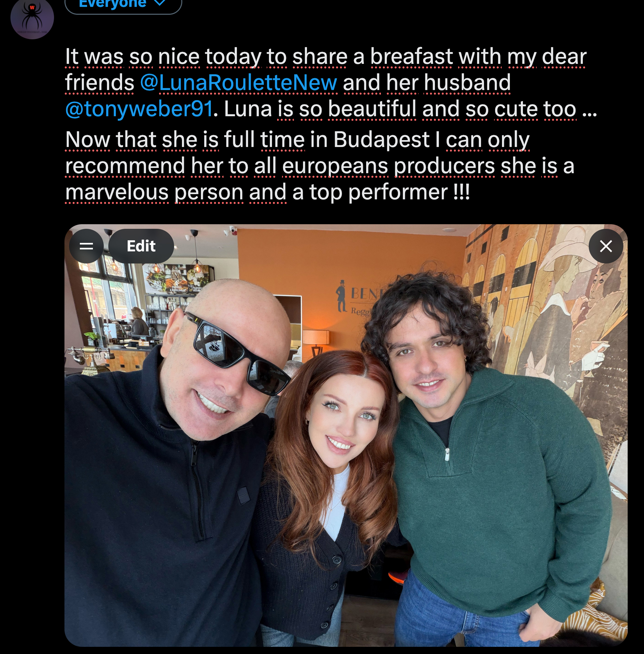644x654 pixels.
Task: Click the Edit button on the photo
Action: coord(141,246)
